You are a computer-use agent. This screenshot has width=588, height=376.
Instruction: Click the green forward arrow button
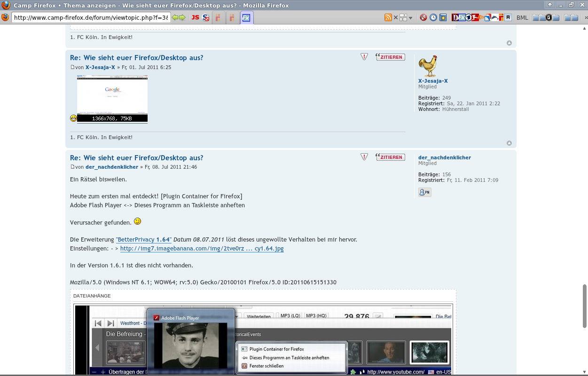coord(182,18)
